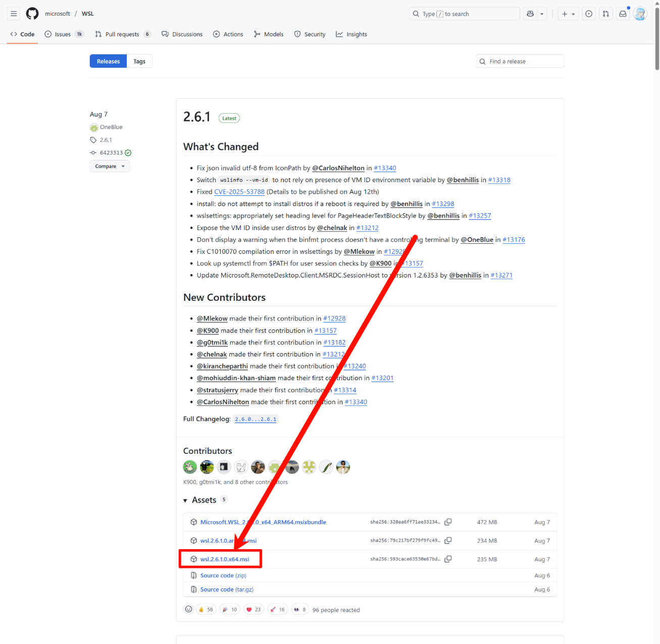Click the tag icon next to 2.6.1
Screen dimensions: 660x644
tap(93, 140)
